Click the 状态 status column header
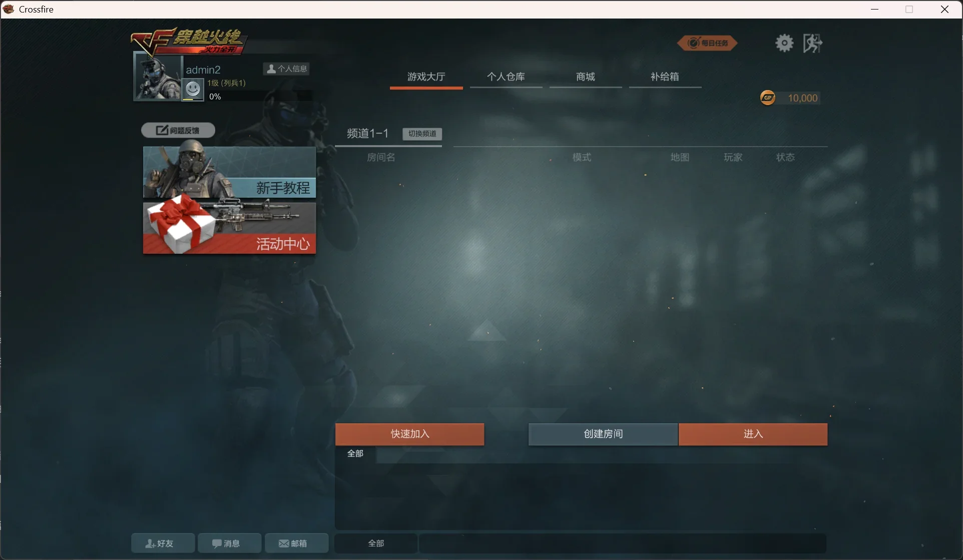963x560 pixels. pyautogui.click(x=785, y=157)
